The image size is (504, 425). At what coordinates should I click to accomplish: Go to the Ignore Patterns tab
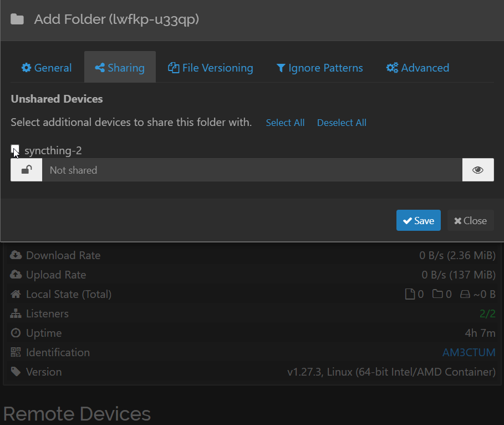click(x=320, y=68)
